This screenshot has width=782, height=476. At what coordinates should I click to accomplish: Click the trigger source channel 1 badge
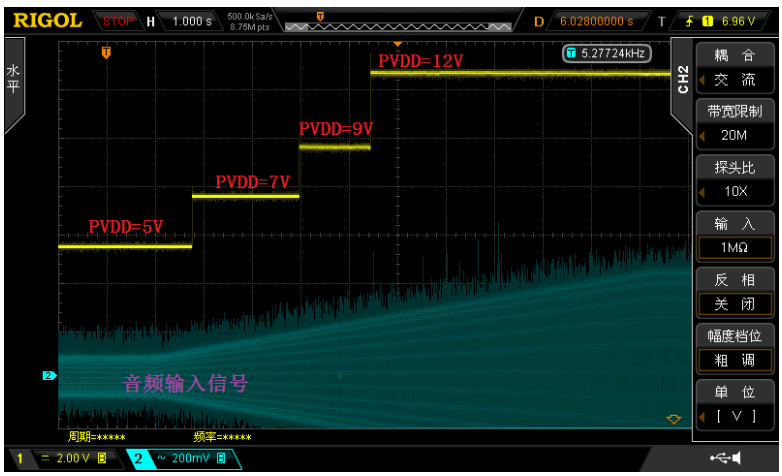click(x=707, y=21)
